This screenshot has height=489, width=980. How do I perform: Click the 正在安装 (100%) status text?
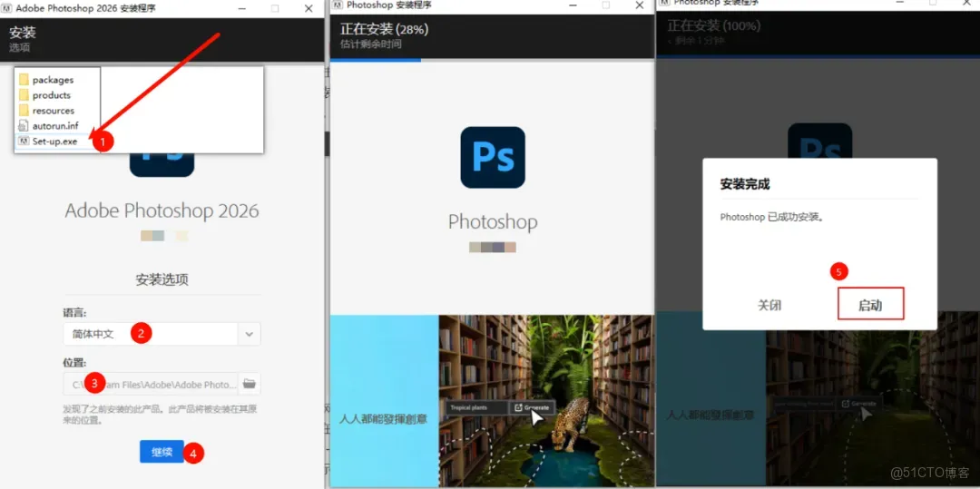pyautogui.click(x=714, y=26)
